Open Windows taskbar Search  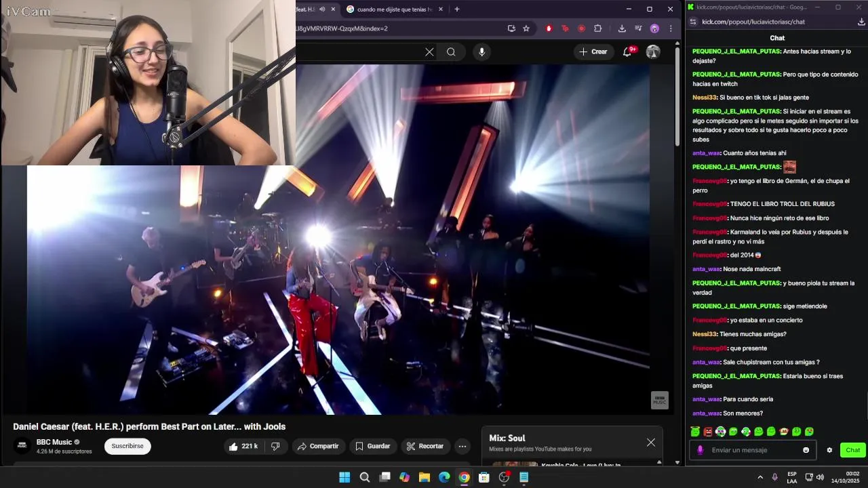tap(365, 477)
